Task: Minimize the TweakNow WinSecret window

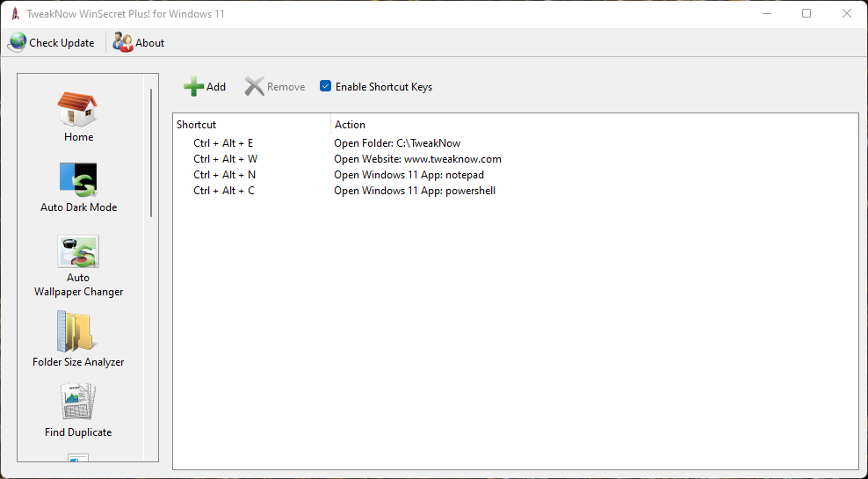Action: pos(767,14)
